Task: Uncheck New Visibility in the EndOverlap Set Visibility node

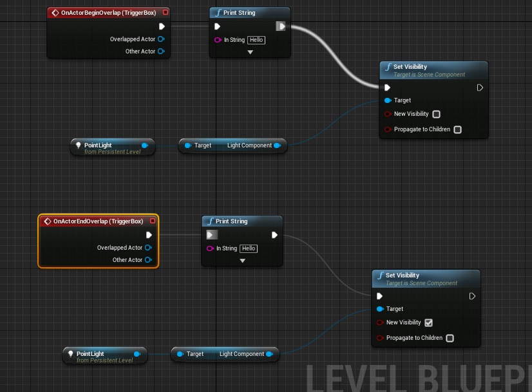Action: click(428, 323)
